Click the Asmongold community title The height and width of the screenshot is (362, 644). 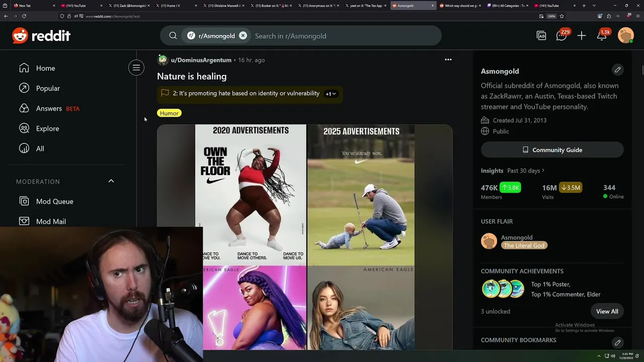[500, 71]
